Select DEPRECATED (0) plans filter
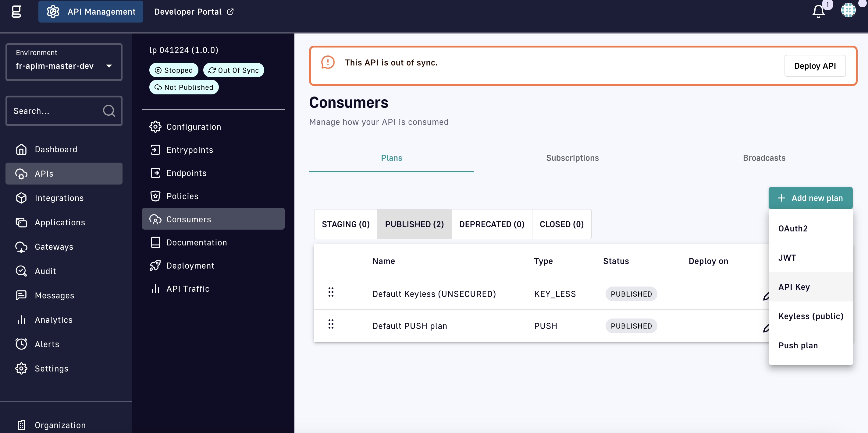Viewport: 868px width, 433px height. pyautogui.click(x=492, y=224)
